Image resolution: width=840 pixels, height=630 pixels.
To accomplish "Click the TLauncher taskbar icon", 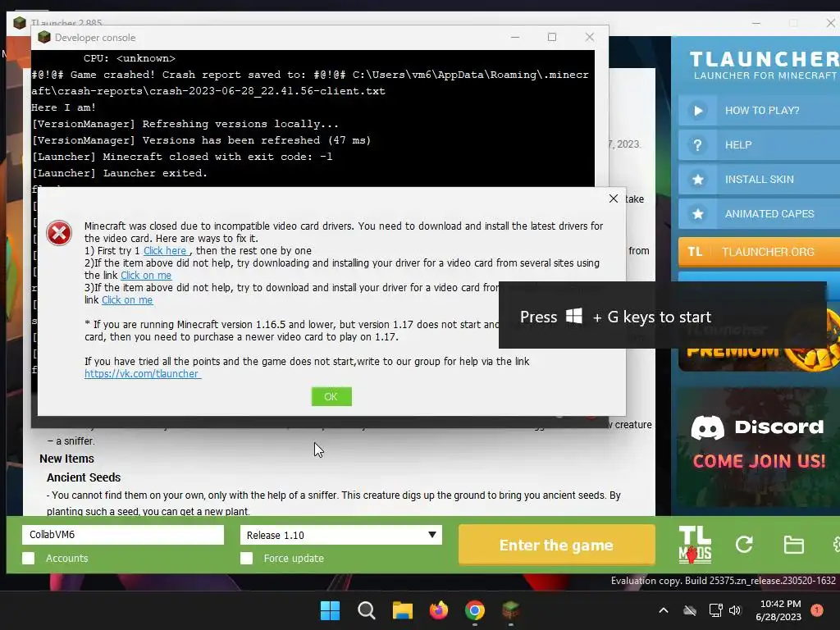I will coord(510,610).
